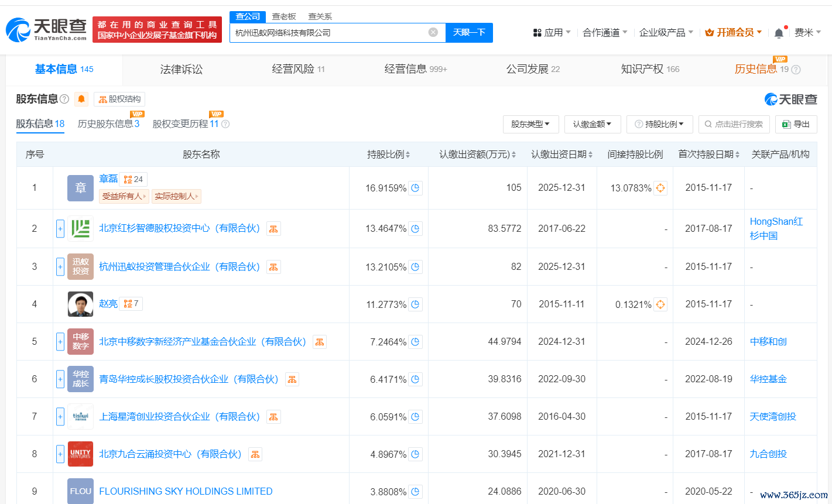
Task: Open equity structure icon for 上海星湾创业投资
Action: click(x=273, y=417)
